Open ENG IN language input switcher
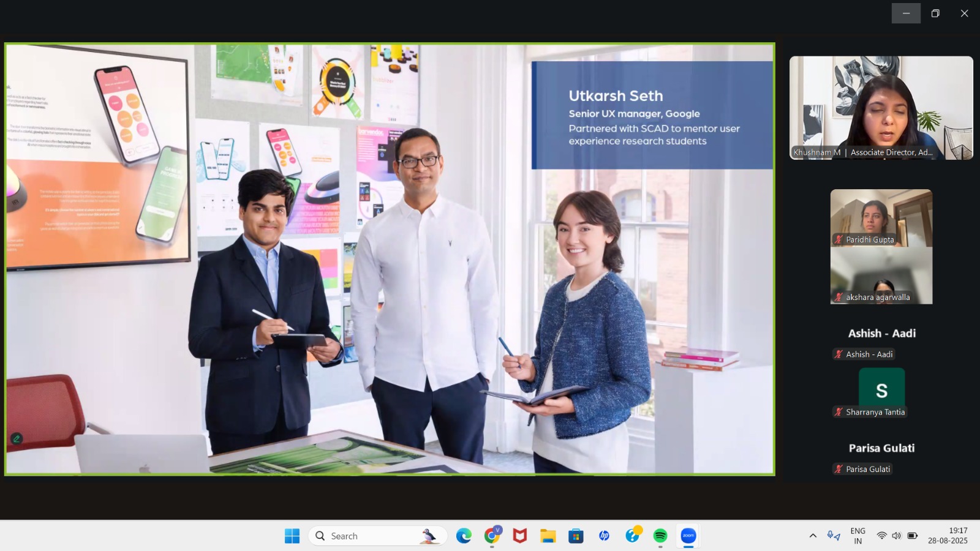Screen dimensions: 980x551 [x=858, y=536]
